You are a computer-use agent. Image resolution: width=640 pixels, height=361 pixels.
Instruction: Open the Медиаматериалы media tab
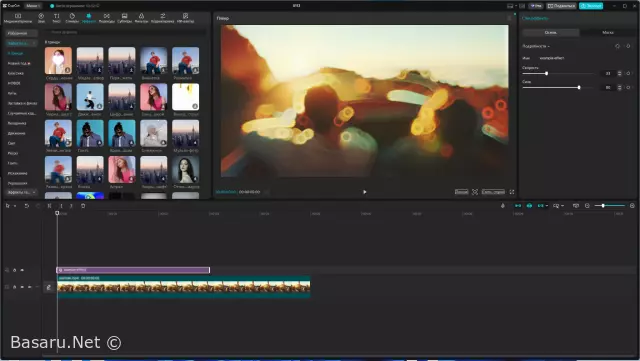pos(18,18)
